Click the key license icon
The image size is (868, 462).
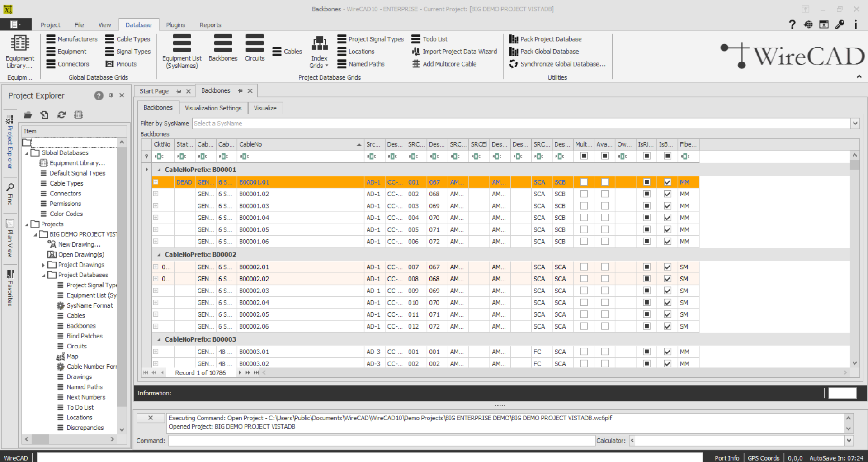coord(840,24)
